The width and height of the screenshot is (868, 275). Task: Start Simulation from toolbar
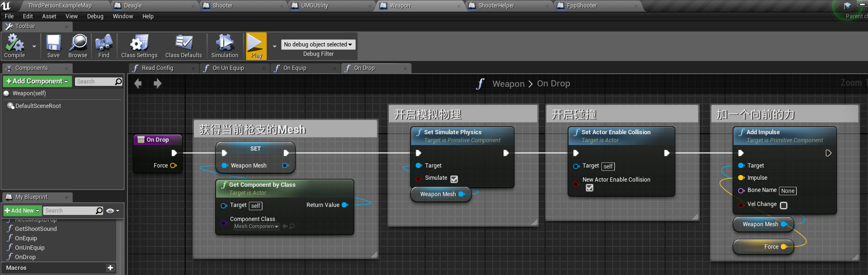(x=224, y=46)
